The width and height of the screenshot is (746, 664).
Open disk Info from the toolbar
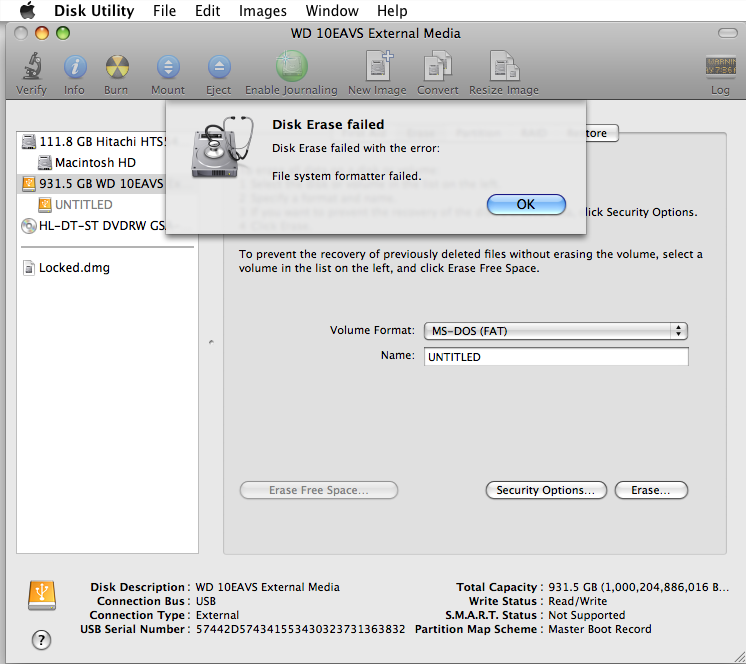tap(75, 67)
